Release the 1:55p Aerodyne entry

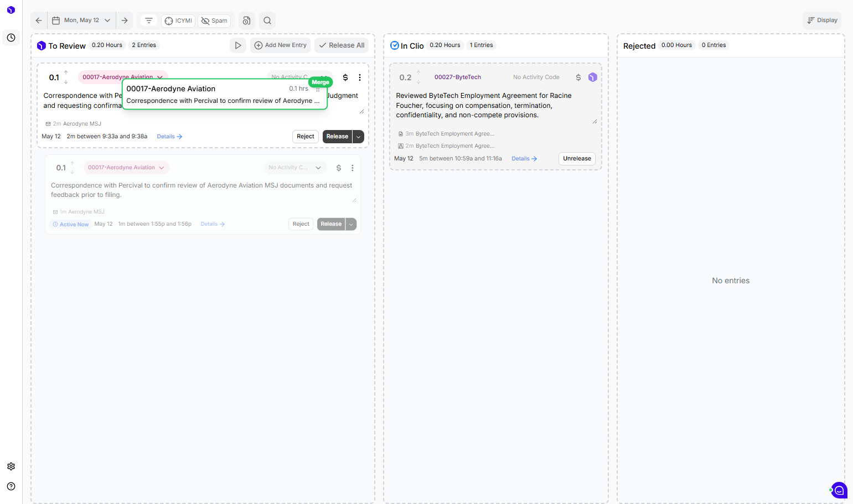click(x=331, y=224)
